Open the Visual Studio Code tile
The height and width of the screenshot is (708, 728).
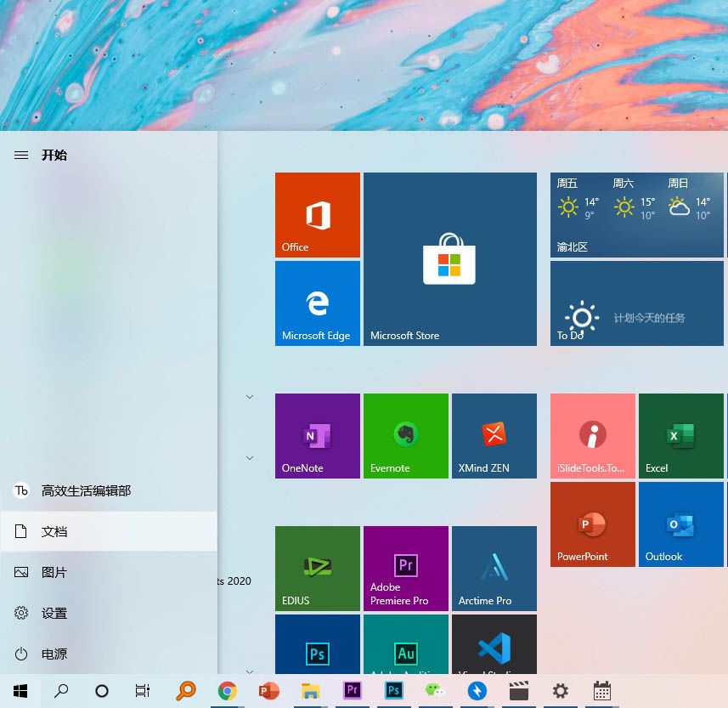coord(494,644)
